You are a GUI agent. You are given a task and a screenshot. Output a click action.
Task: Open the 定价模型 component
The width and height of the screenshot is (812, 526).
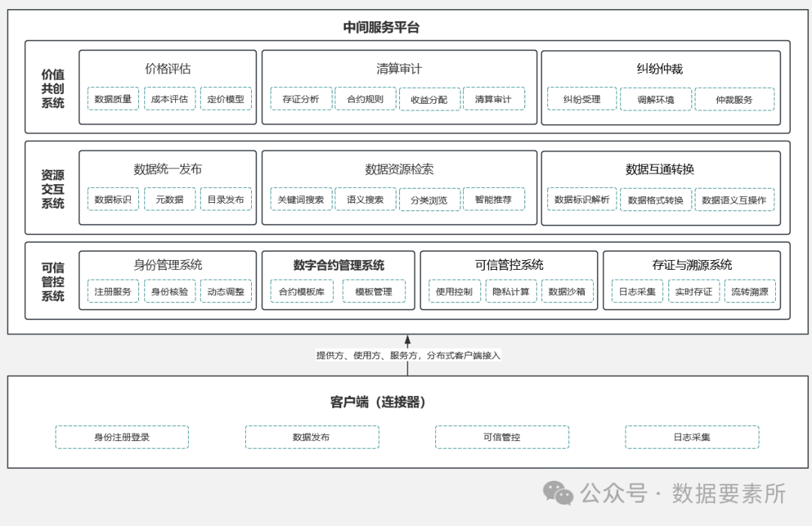coord(226,98)
